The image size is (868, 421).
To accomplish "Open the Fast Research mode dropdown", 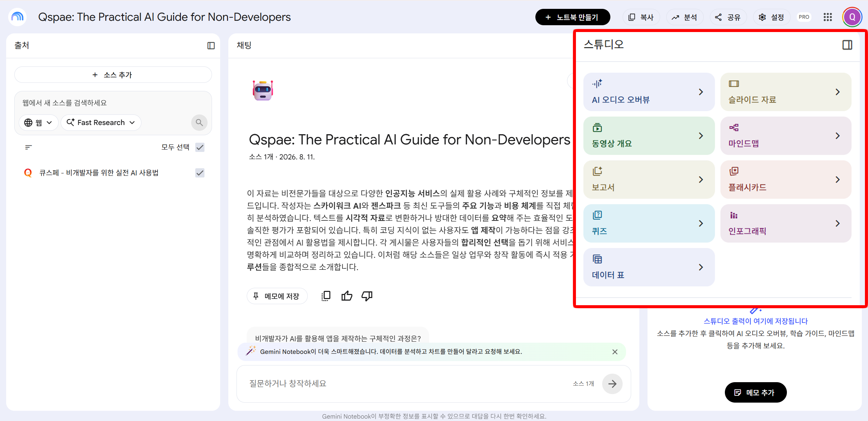I will [101, 123].
